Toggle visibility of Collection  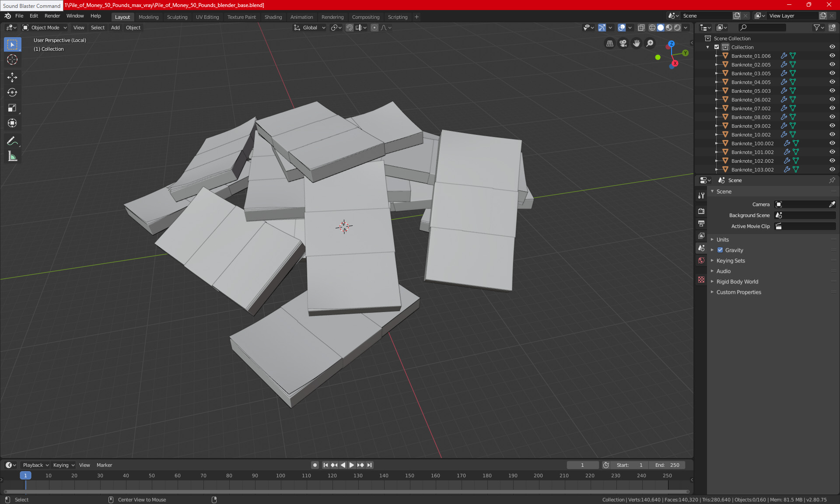(832, 47)
